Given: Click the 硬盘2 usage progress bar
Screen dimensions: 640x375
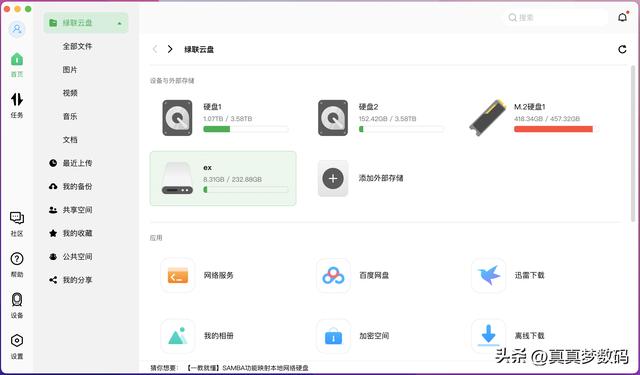Looking at the screenshot, I should 401,129.
